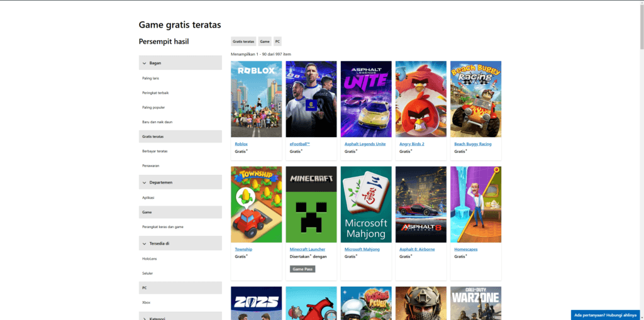Open the Township cover image
The image size is (644, 320).
point(257,204)
